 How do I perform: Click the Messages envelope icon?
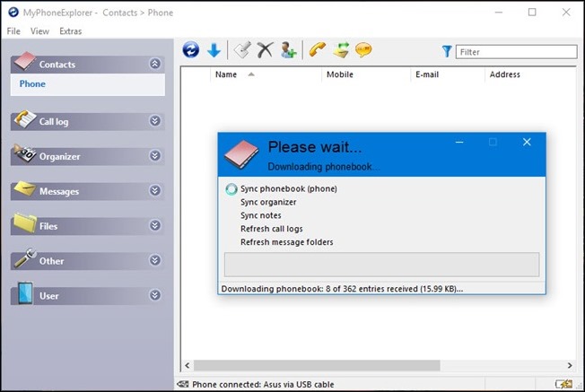point(24,188)
